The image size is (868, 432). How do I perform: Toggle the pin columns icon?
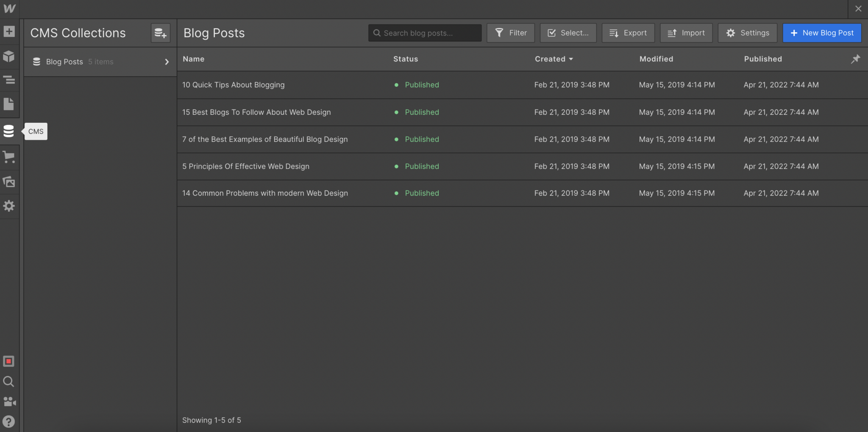[x=855, y=59]
